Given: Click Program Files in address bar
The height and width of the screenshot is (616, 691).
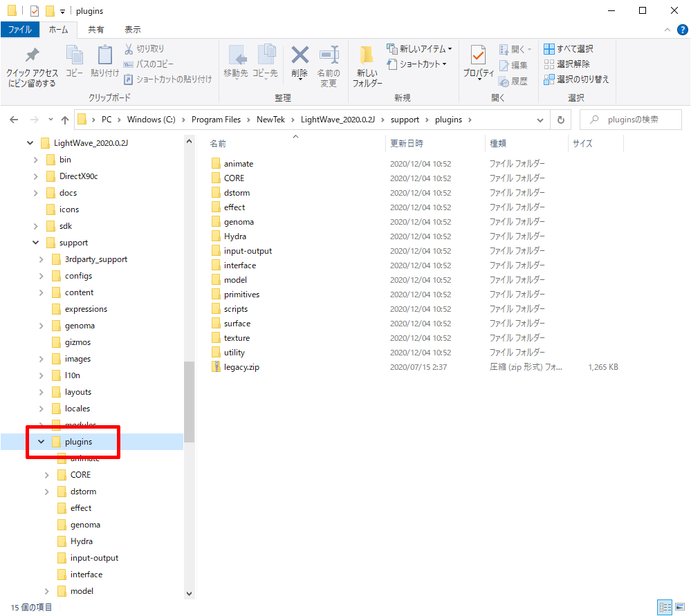Looking at the screenshot, I should [x=216, y=120].
